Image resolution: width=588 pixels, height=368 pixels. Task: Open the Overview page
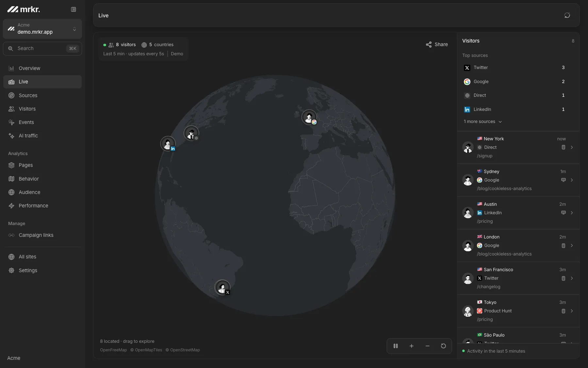click(x=42, y=68)
